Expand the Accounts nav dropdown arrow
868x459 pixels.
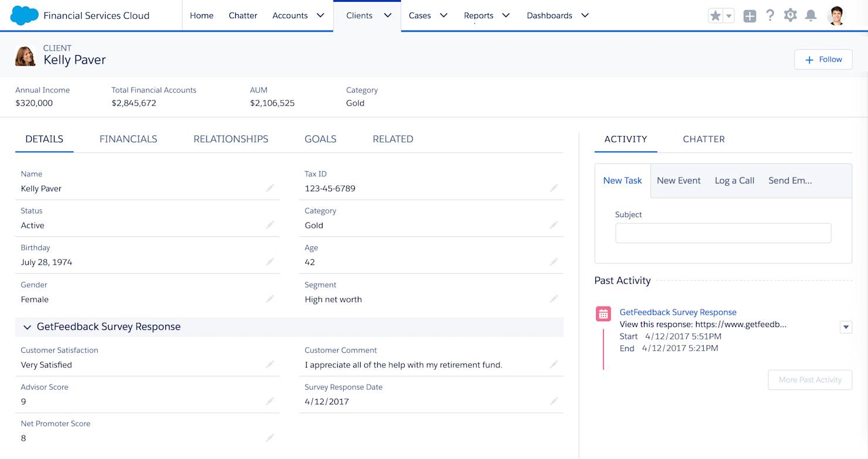click(x=320, y=15)
